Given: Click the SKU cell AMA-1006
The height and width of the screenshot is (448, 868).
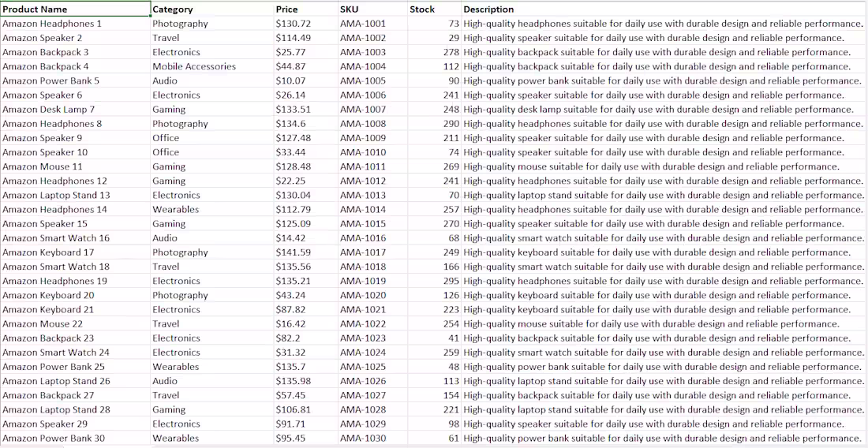Looking at the screenshot, I should (372, 95).
